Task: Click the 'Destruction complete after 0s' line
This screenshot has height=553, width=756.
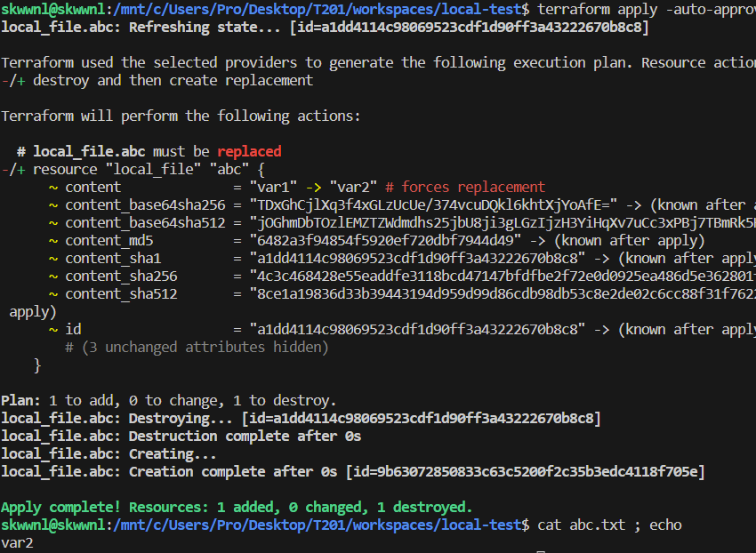Action: (181, 437)
